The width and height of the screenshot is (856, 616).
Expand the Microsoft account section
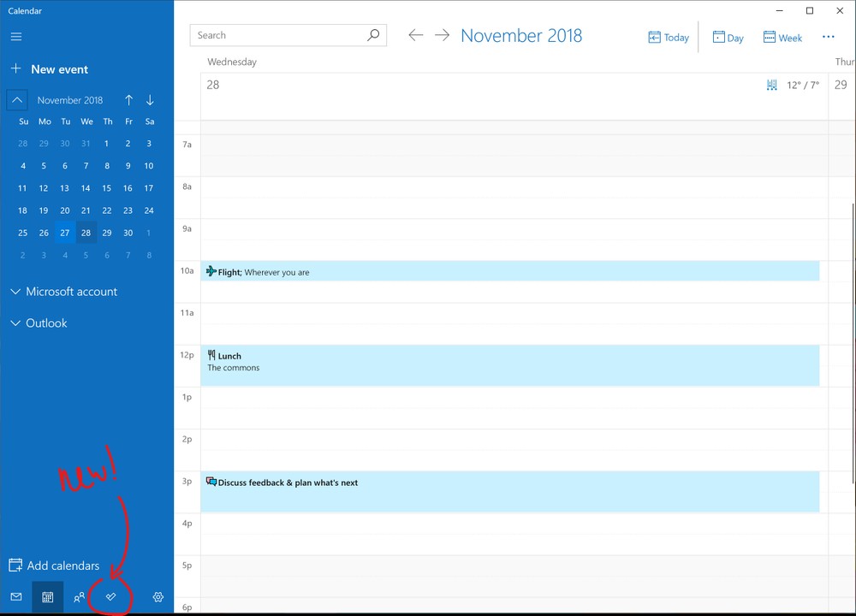[63, 292]
